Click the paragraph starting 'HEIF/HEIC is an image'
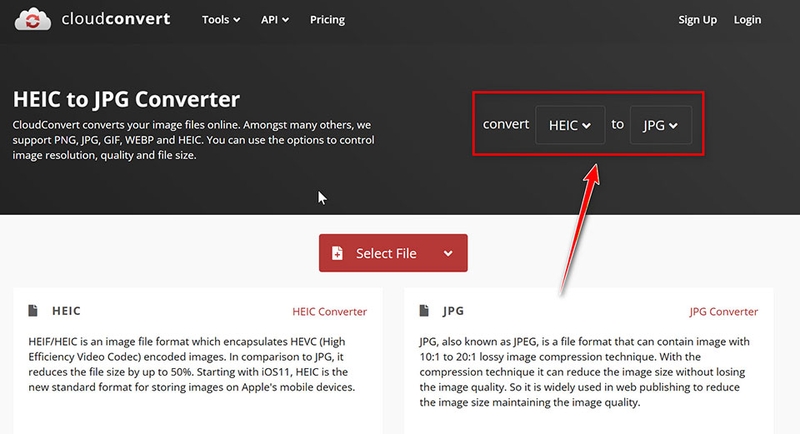The width and height of the screenshot is (800, 434). click(x=191, y=364)
